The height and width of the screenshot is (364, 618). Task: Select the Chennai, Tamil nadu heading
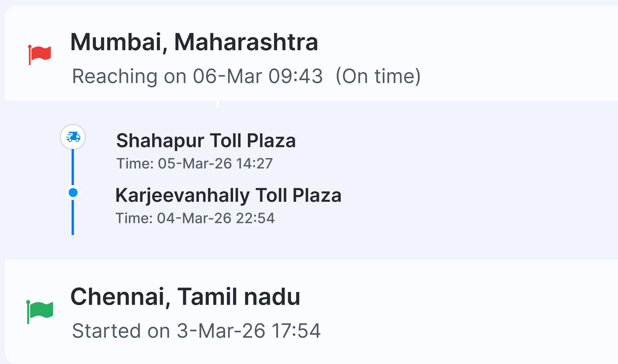[186, 296]
